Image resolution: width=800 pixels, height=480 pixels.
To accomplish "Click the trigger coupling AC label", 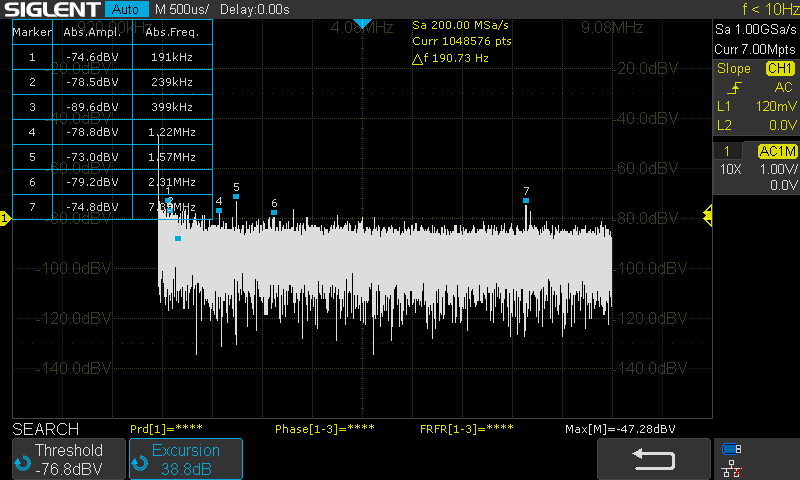I will [783, 88].
